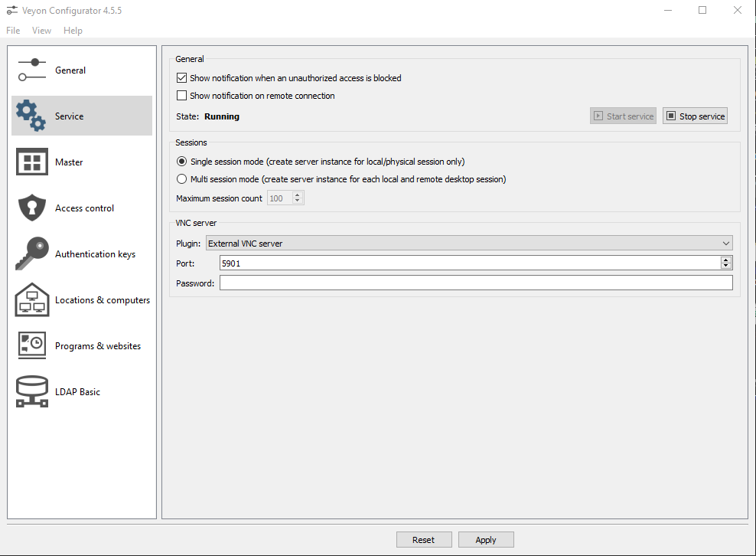Screen dimensions: 756x556
Task: Switch to the General page label
Action: pos(70,70)
